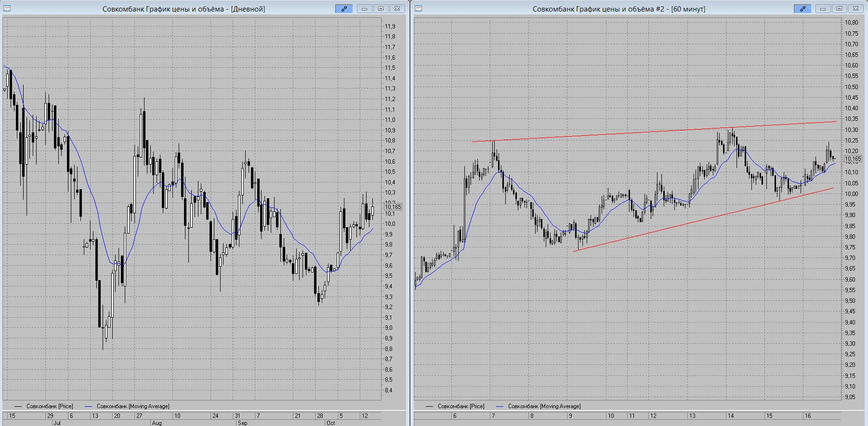Close the 60 минут chart window
This screenshot has height=426, width=868.
pyautogui.click(x=855, y=9)
